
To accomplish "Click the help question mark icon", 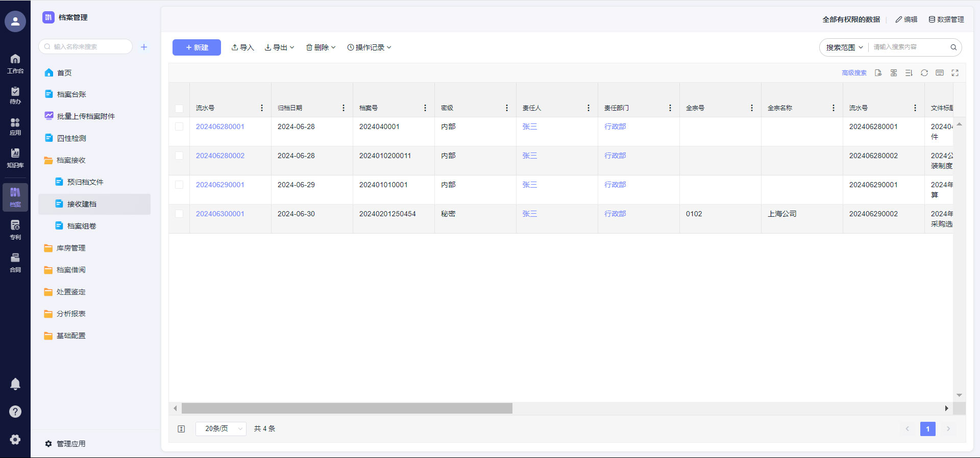I will tap(15, 412).
